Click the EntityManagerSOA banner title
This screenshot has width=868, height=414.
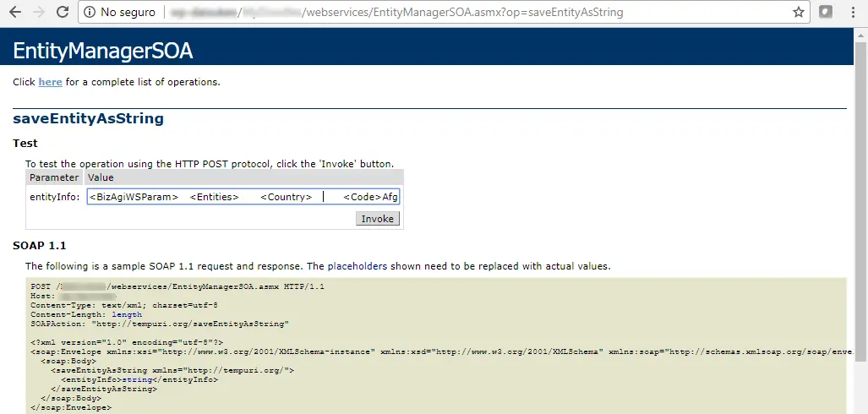[102, 51]
